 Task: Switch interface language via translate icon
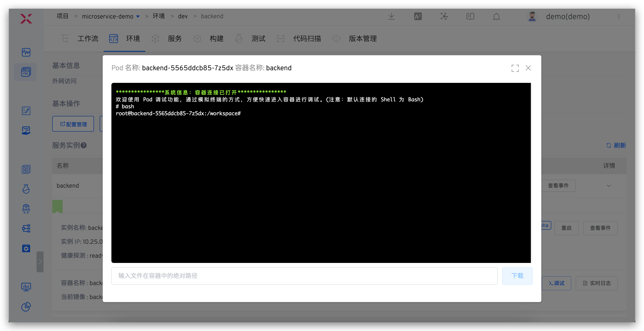(418, 17)
